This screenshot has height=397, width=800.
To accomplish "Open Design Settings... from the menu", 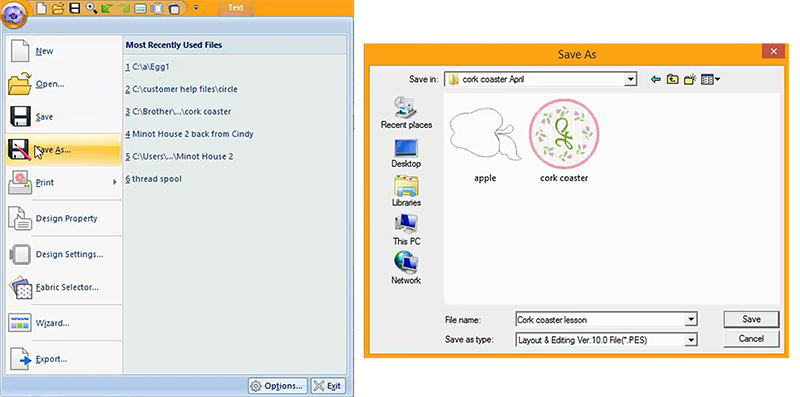I will tap(63, 254).
